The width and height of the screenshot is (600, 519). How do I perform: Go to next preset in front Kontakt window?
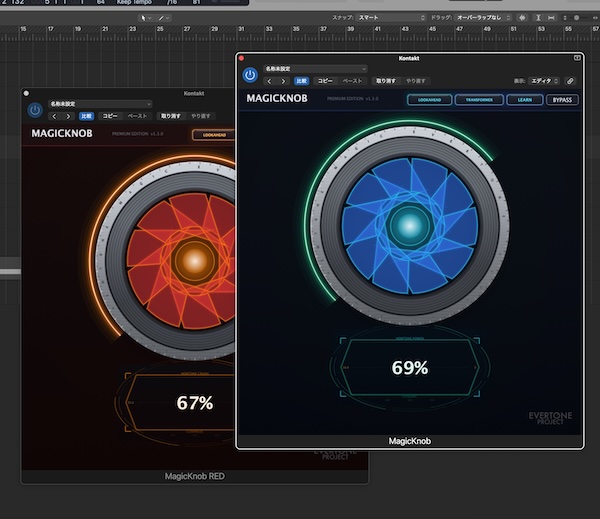tap(283, 81)
